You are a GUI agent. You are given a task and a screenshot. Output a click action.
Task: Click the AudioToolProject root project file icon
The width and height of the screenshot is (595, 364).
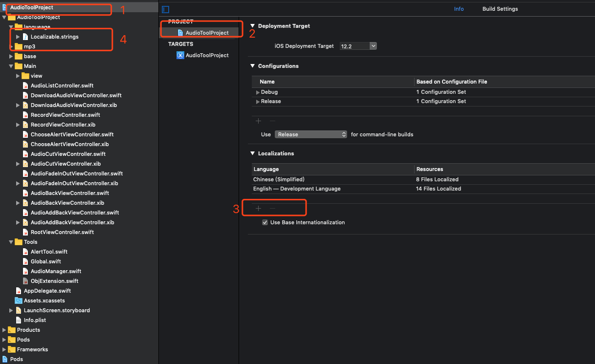(5, 7)
